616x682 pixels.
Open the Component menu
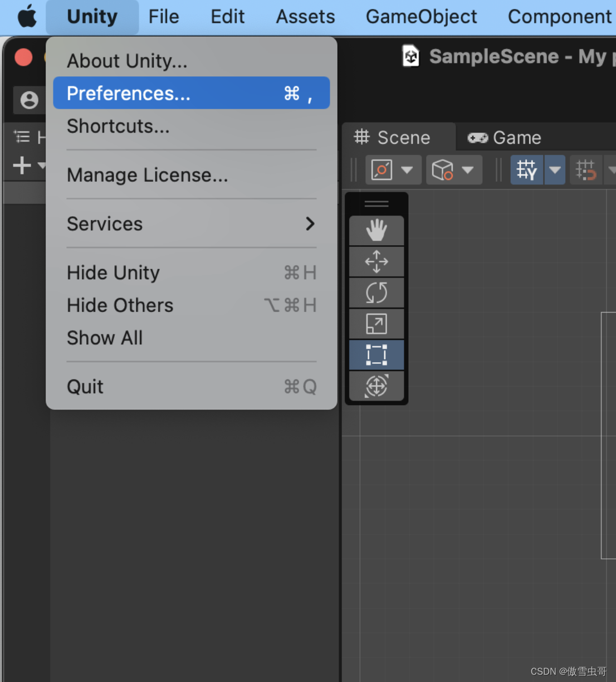(x=559, y=17)
